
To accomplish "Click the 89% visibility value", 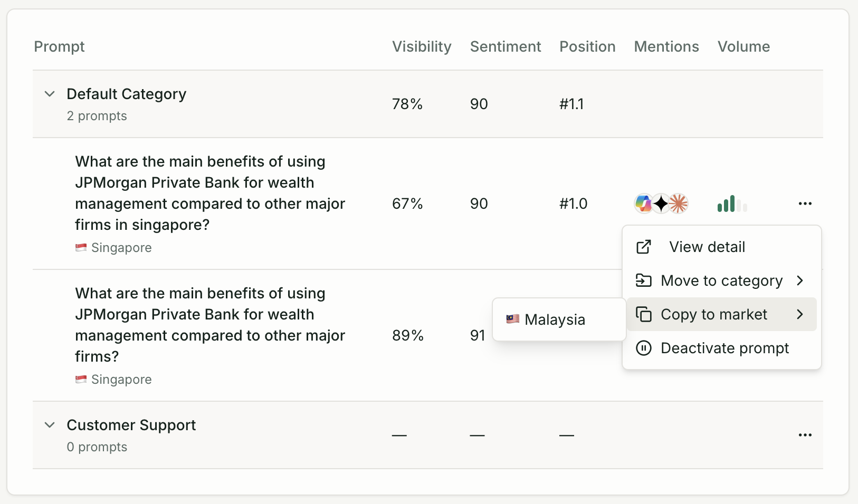I will coord(408,335).
